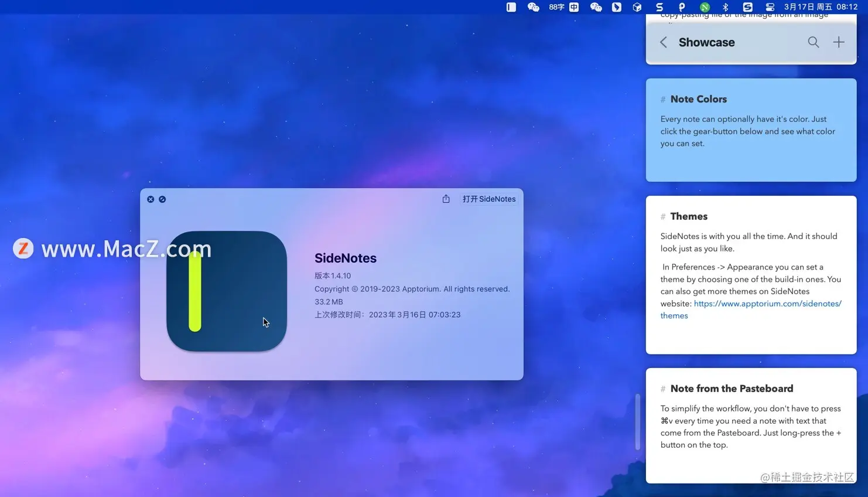Open the Bluetooth menu
The image size is (868, 497).
[726, 7]
